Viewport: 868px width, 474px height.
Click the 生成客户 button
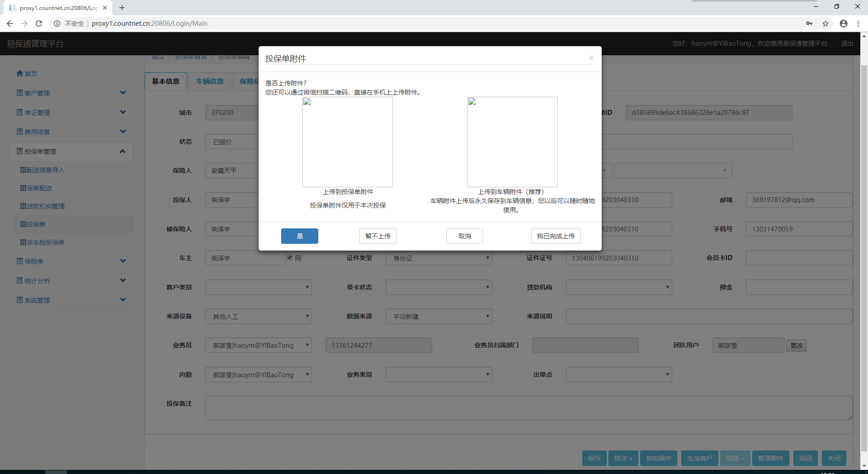coord(699,458)
